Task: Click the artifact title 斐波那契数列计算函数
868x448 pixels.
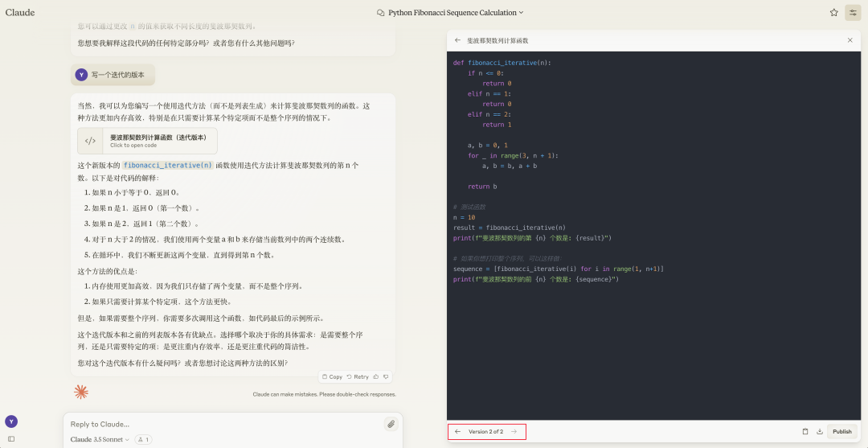Action: (x=497, y=40)
